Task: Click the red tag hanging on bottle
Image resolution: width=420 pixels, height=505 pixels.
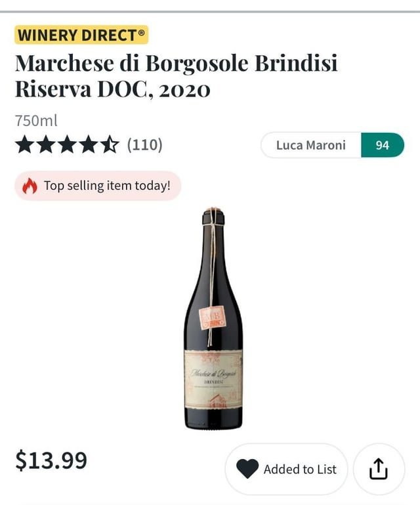Action: point(213,318)
